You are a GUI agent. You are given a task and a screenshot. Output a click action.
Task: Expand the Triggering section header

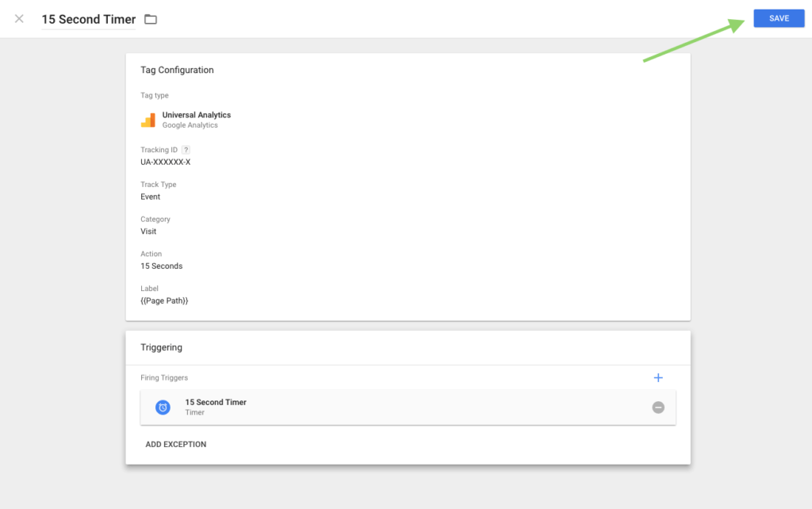162,347
